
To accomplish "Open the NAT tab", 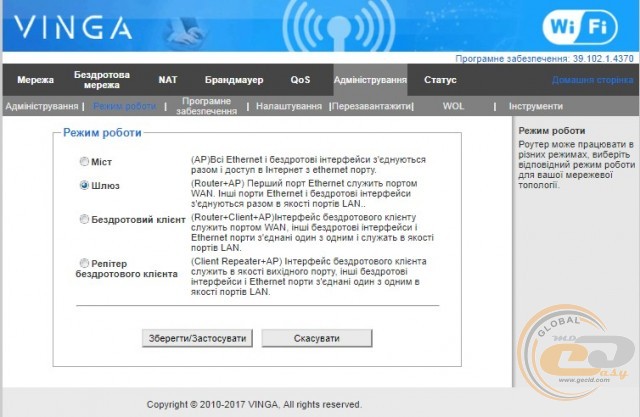I will [x=167, y=80].
